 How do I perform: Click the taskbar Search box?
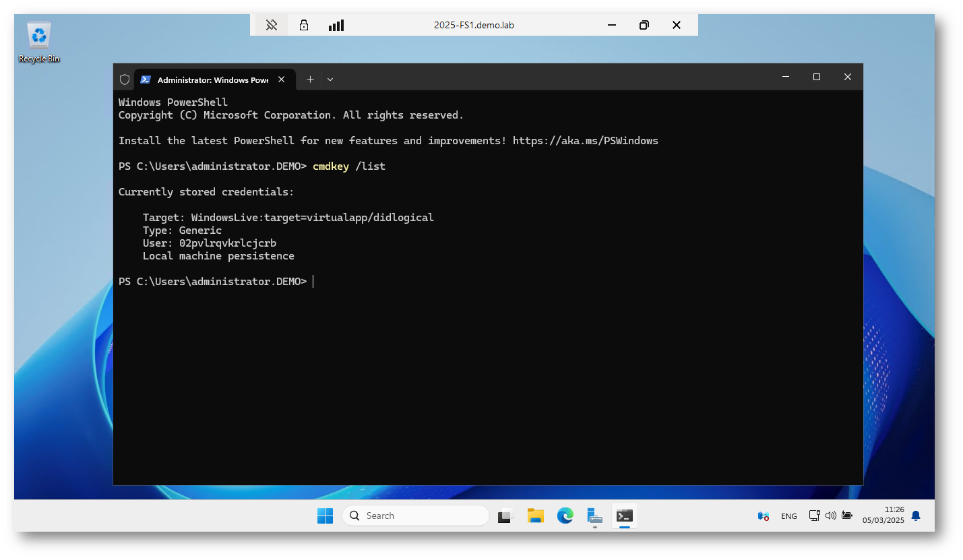(416, 516)
